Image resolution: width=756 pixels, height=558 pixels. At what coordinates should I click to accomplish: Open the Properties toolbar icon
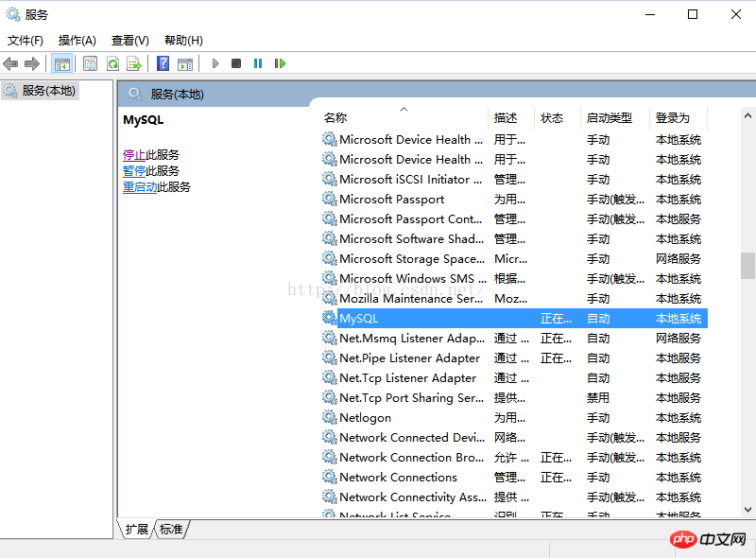tap(90, 63)
